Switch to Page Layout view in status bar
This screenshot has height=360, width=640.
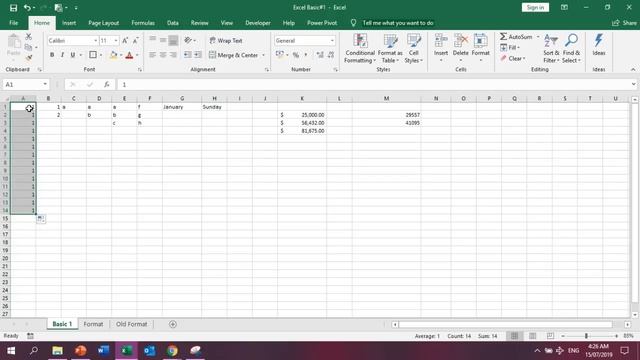click(x=532, y=336)
